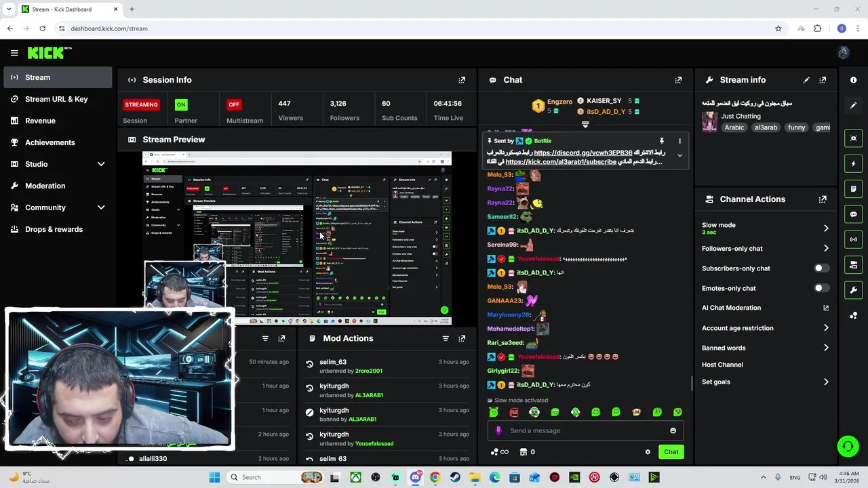Viewport: 868px width, 488px height.
Task: Expand Slow mode options
Action: pos(826,228)
